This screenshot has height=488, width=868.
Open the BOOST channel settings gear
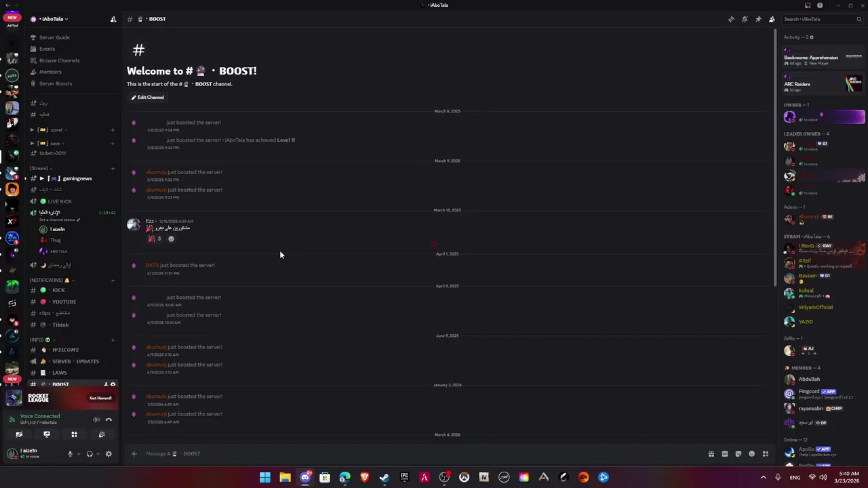pos(113,384)
